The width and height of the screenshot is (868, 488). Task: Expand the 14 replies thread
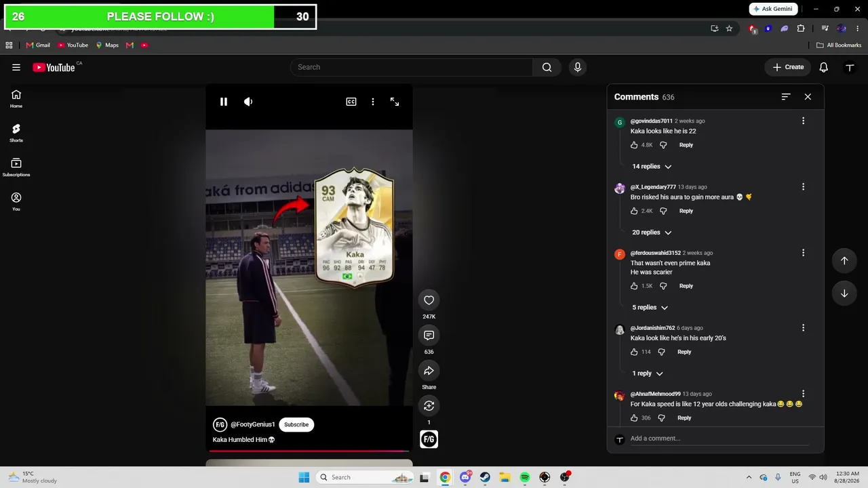tap(652, 167)
